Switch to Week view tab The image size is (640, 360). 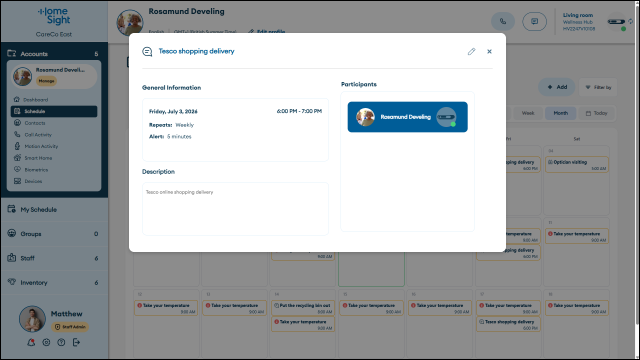[528, 113]
